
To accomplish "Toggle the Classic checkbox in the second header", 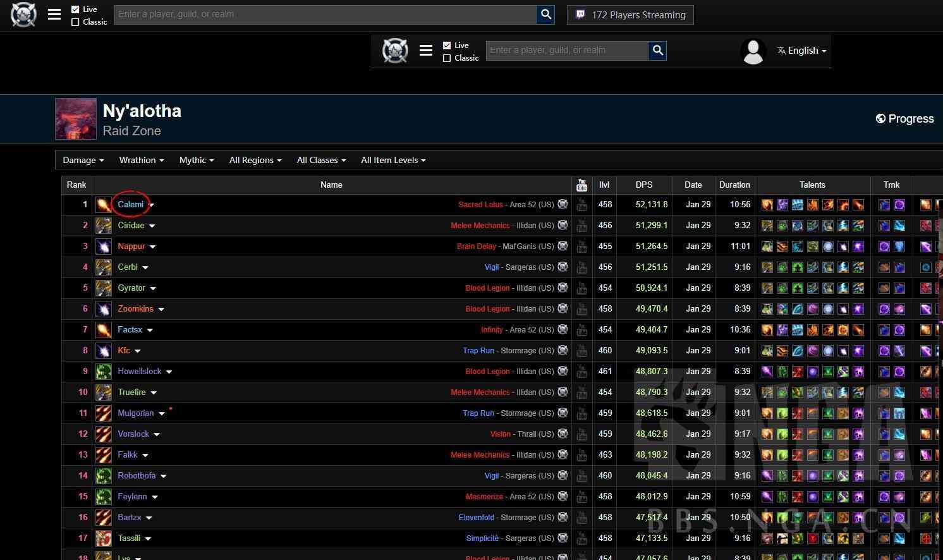I will 447,58.
